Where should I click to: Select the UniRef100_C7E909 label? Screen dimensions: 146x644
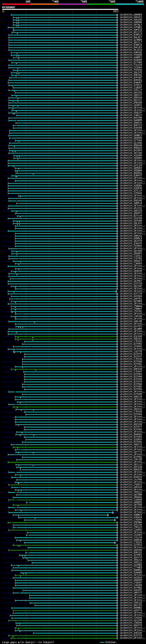pyautogui.click(x=131, y=412)
